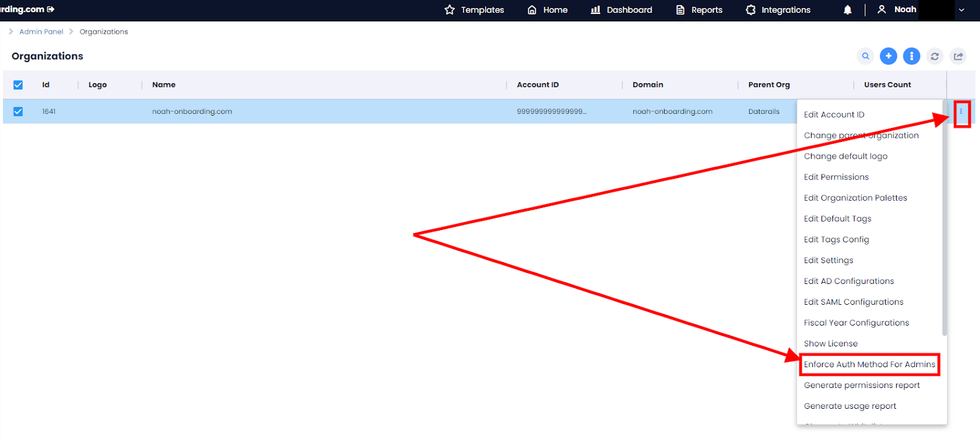Open Edit SAML Configurations
This screenshot has height=440, width=980.
tap(853, 302)
